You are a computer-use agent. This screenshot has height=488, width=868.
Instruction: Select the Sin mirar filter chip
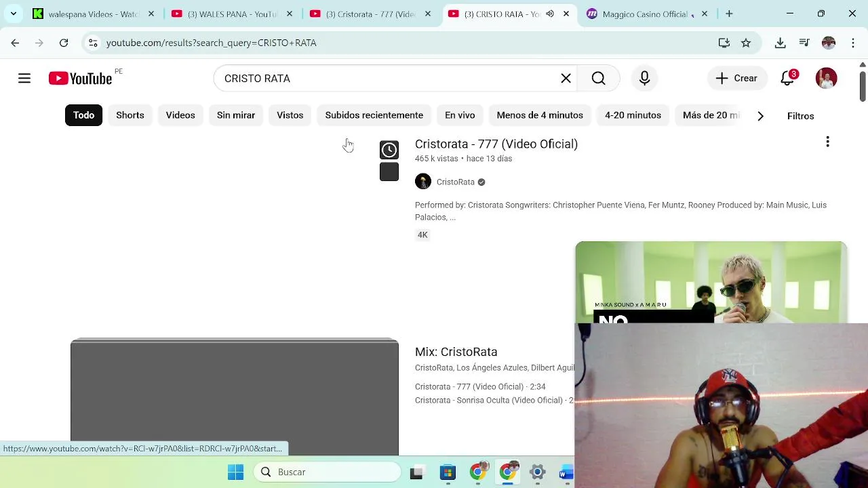pyautogui.click(x=236, y=115)
